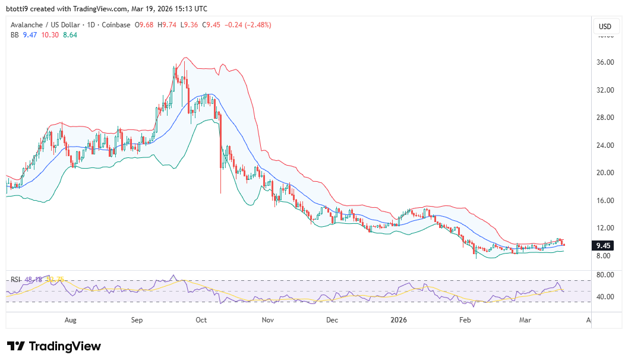The height and width of the screenshot is (364, 628).
Task: Click the current price label 9.45
Action: click(602, 245)
